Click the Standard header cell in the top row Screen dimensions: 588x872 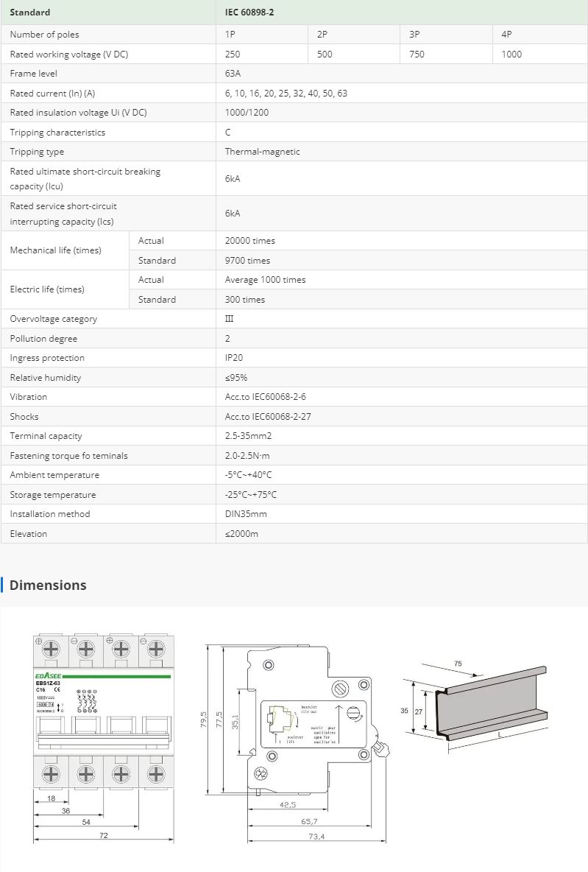pyautogui.click(x=30, y=13)
